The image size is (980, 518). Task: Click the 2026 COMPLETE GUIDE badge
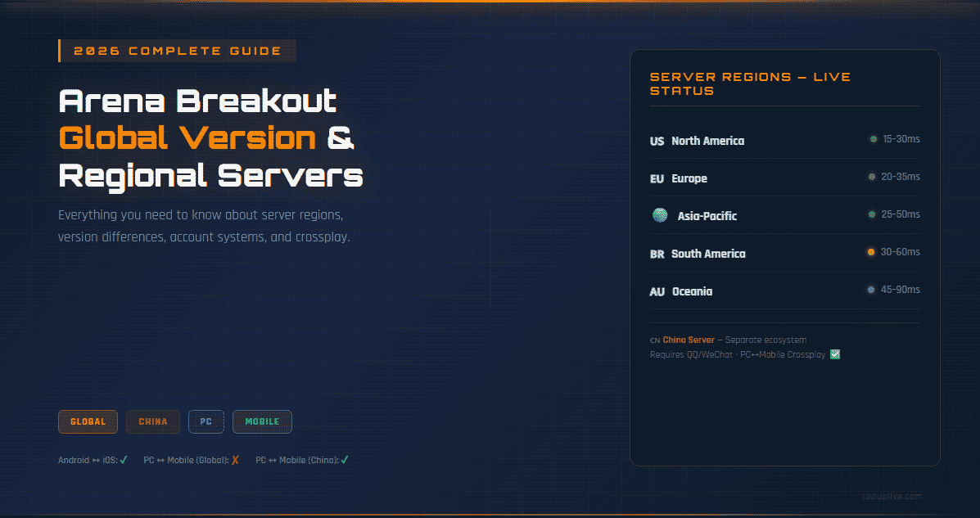click(x=178, y=52)
